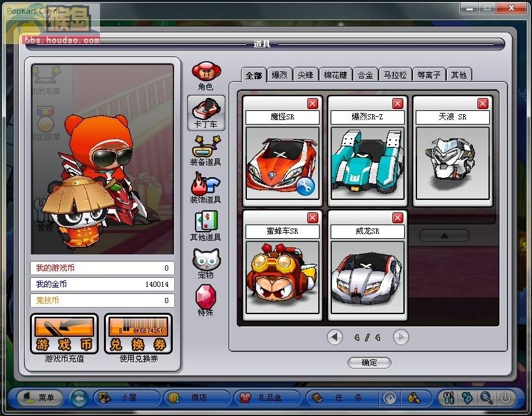This screenshot has width=532, height=416.
Task: Select the 魔怪SR kart image
Action: [283, 164]
